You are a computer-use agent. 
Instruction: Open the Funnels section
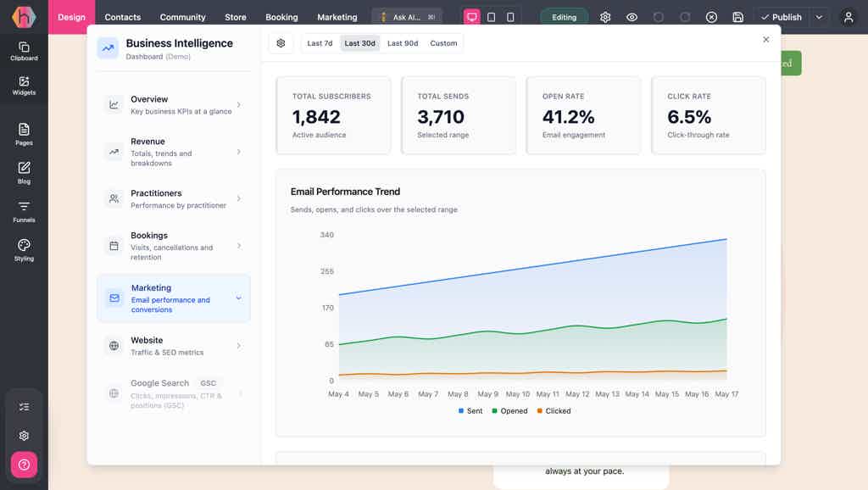(24, 211)
